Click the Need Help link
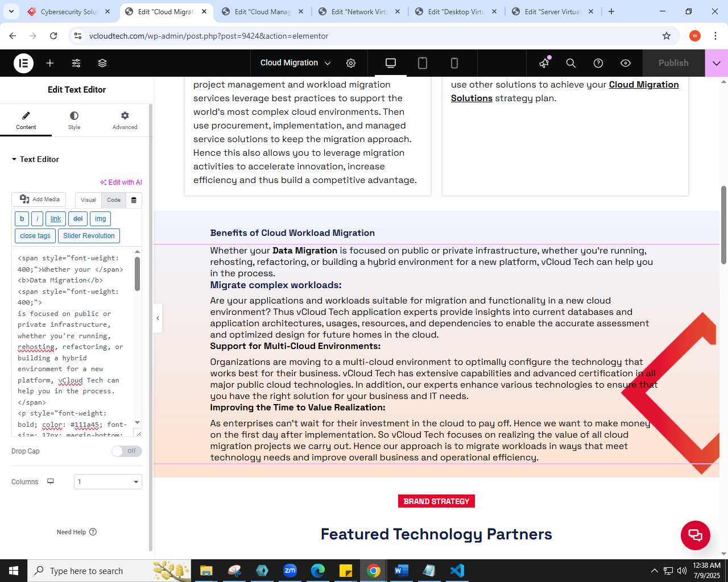The width and height of the screenshot is (728, 582). click(x=77, y=532)
